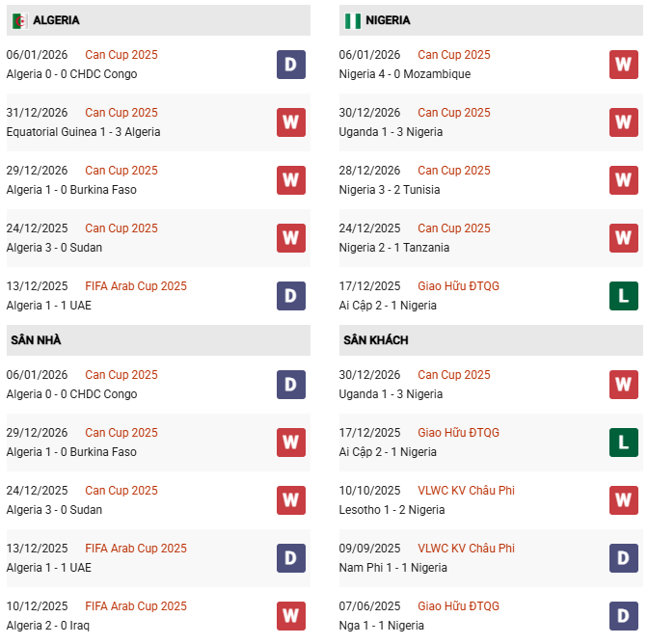Click the Nigeria flag icon
This screenshot has height=644, width=648.
(x=352, y=20)
